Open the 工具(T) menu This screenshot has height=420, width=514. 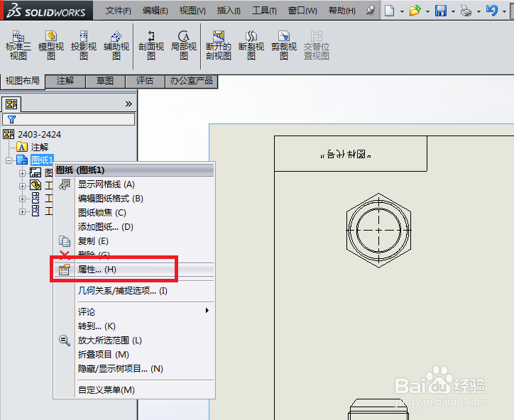point(264,11)
